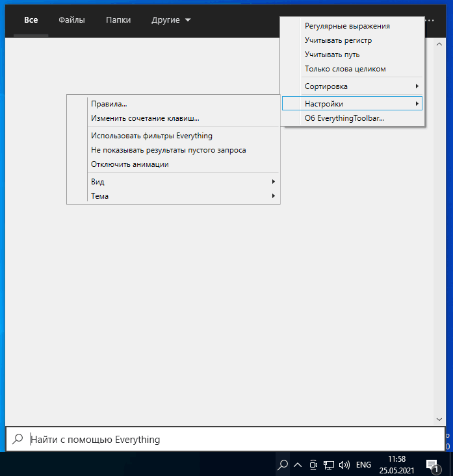Click the magnifier icon in search box
The image size is (453, 476).
tap(18, 439)
